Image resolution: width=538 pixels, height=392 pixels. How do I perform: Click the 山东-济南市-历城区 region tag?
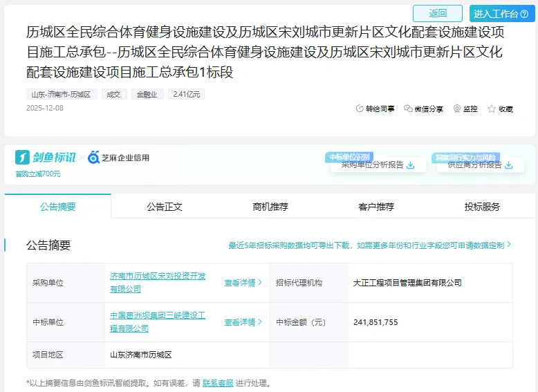tap(61, 94)
